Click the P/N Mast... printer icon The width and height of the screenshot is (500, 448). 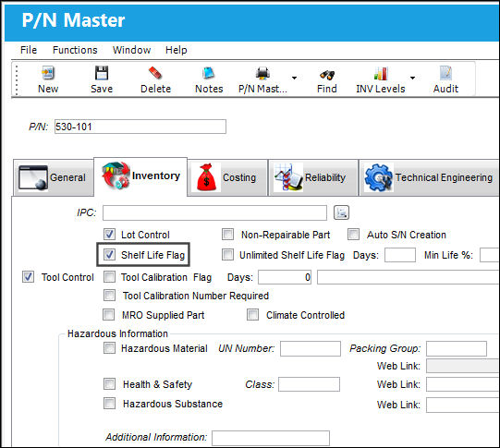262,73
